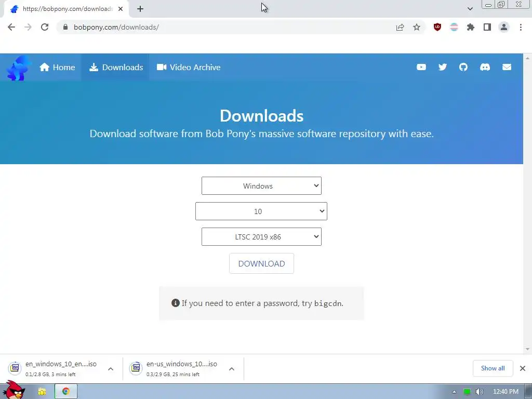Viewport: 532px width, 399px height.
Task: Close the downloads bar
Action: point(523,368)
